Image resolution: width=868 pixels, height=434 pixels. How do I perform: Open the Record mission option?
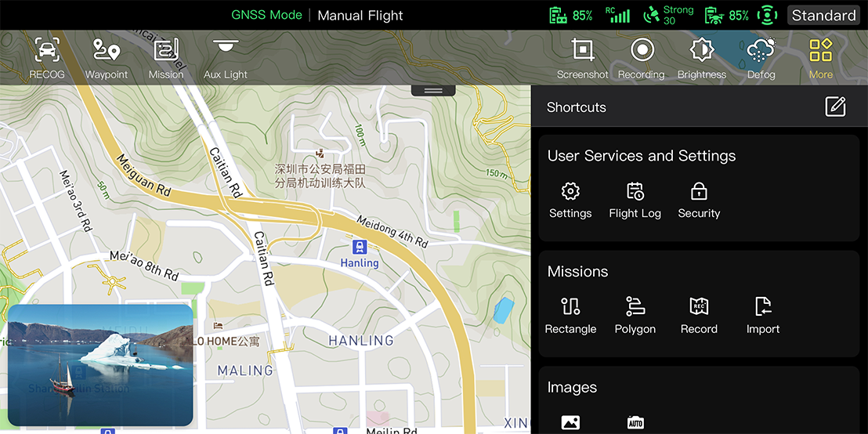click(x=699, y=315)
